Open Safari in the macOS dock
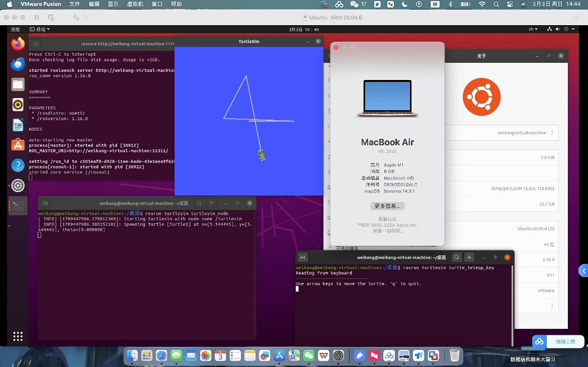This screenshot has width=588, height=367. coord(161,355)
